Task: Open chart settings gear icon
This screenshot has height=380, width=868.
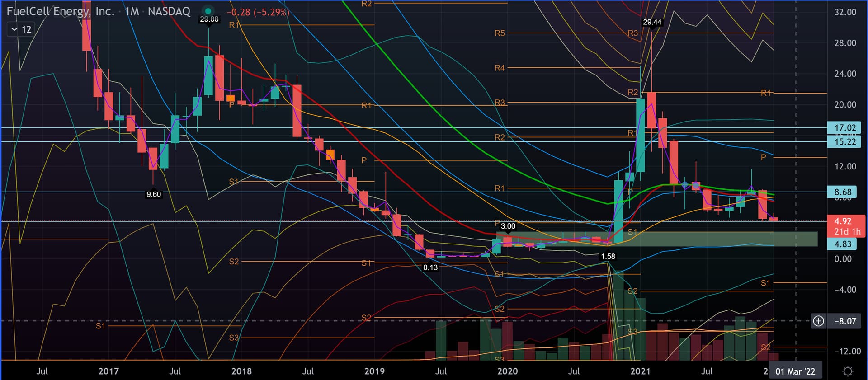Action: pyautogui.click(x=848, y=371)
